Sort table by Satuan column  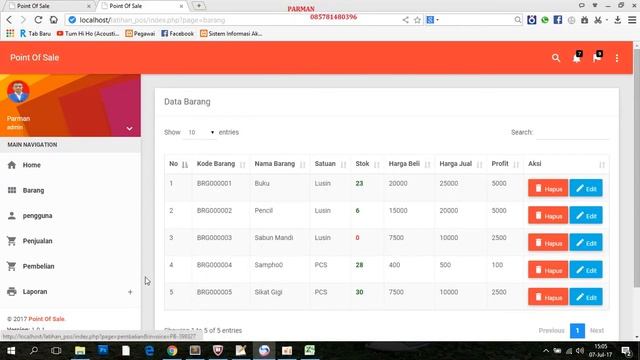[330, 164]
